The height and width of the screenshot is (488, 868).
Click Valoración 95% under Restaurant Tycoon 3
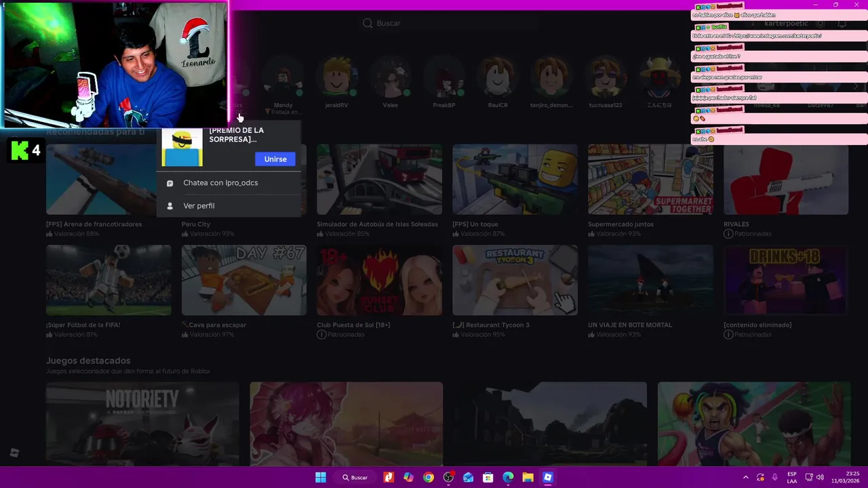[x=483, y=335]
